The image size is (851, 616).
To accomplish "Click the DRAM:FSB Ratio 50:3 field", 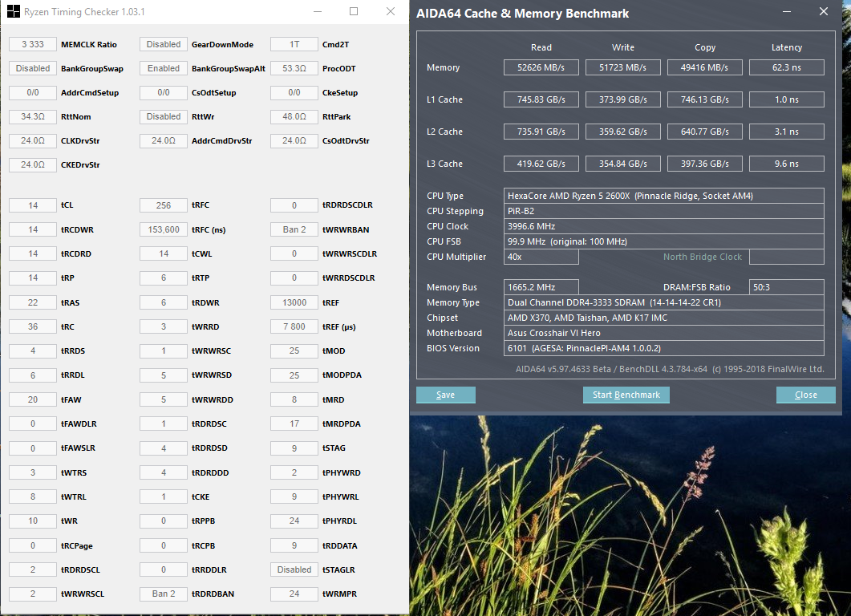I will (786, 287).
